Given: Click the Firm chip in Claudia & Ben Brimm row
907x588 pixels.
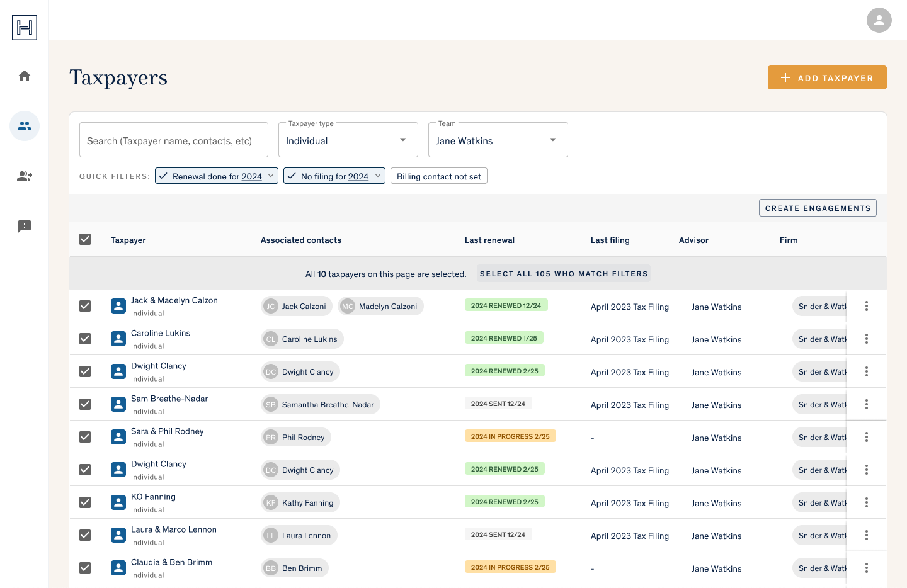Looking at the screenshot, I should pyautogui.click(x=819, y=568).
